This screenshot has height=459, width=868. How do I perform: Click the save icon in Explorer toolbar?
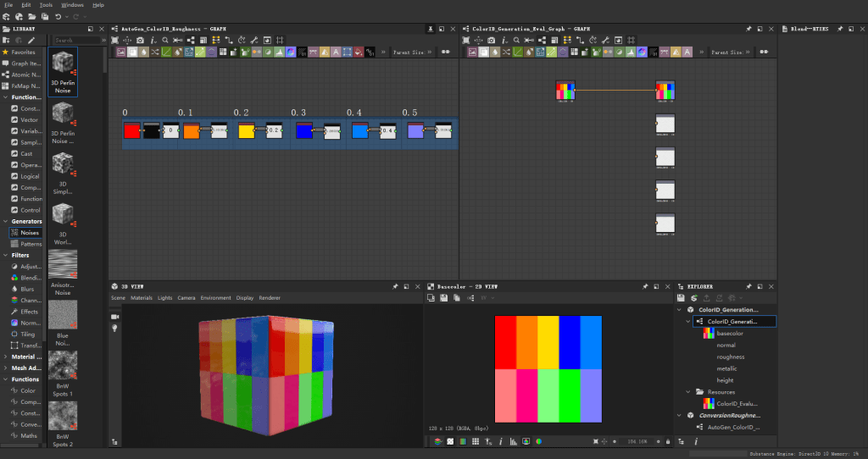point(681,298)
